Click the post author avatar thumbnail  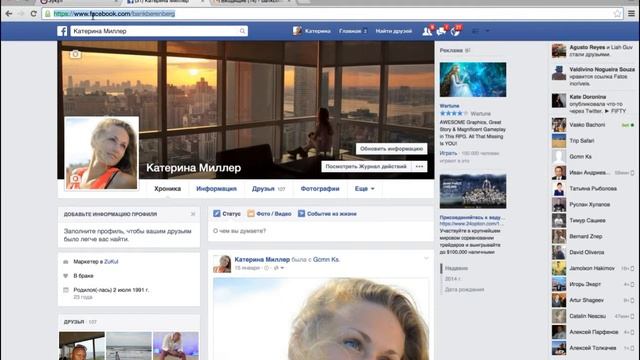click(x=222, y=264)
